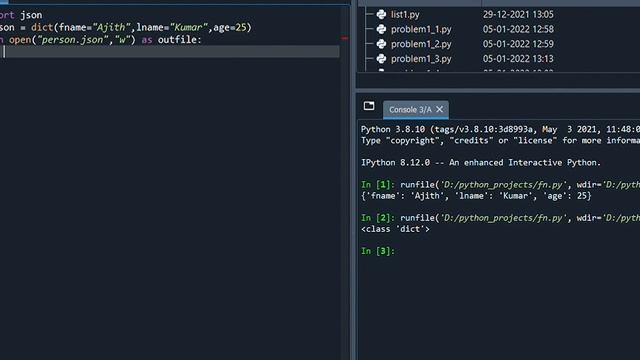Click the list1.py Python file icon
Image resolution: width=640 pixels, height=360 pixels.
(381, 14)
